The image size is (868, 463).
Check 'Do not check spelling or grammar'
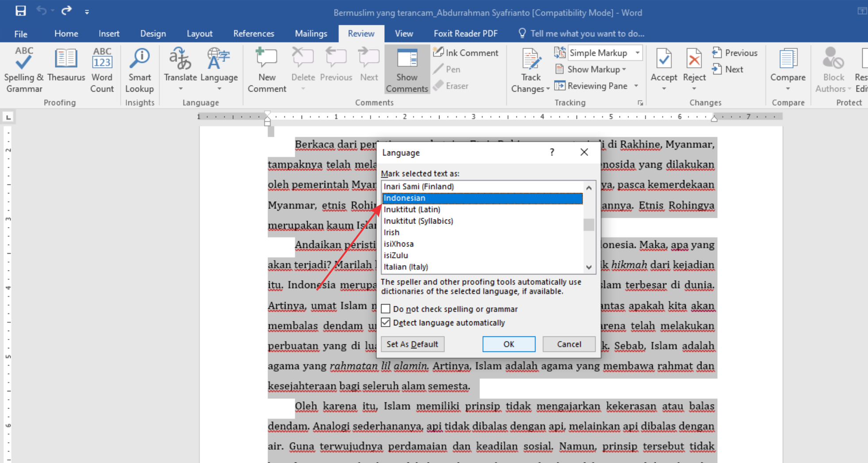386,309
